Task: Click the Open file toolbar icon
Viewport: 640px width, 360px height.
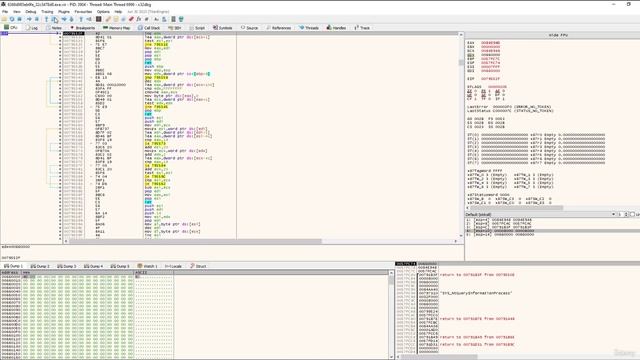Action: click(x=4, y=19)
